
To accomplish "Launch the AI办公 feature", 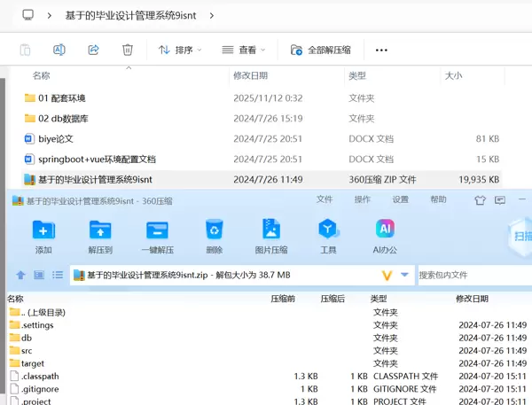I will click(385, 231).
